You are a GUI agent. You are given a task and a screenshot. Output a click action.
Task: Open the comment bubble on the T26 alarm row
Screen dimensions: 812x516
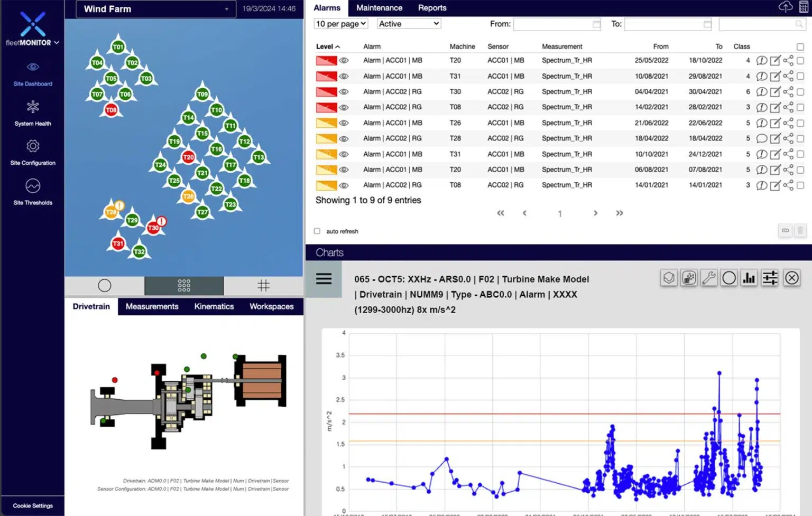point(762,123)
